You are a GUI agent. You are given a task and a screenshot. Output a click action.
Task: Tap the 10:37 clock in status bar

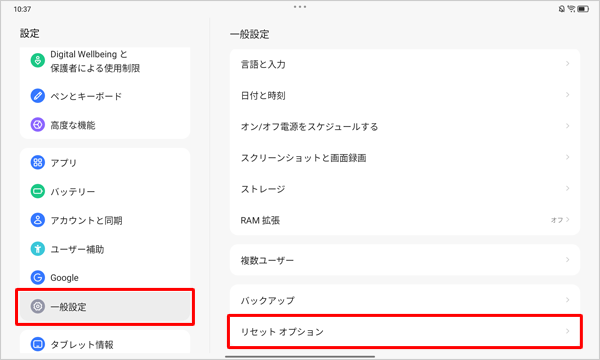(22, 9)
